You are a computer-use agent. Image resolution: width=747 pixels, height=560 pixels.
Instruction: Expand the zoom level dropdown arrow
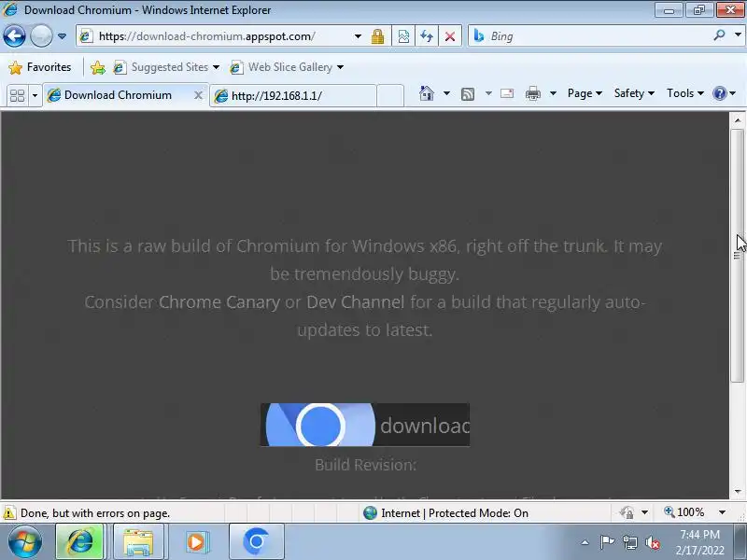coord(722,512)
